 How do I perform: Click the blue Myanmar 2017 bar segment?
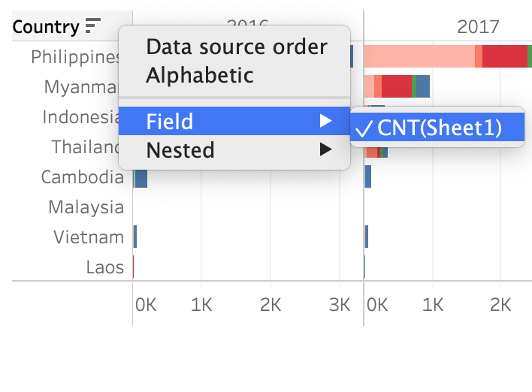tap(423, 86)
